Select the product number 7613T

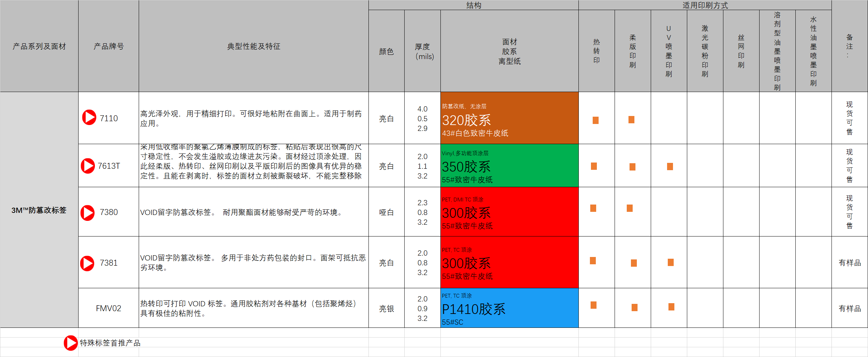click(x=109, y=166)
